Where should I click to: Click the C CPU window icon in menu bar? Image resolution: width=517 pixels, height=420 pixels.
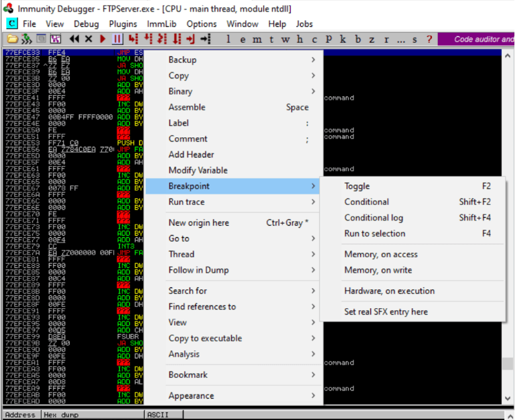point(12,23)
